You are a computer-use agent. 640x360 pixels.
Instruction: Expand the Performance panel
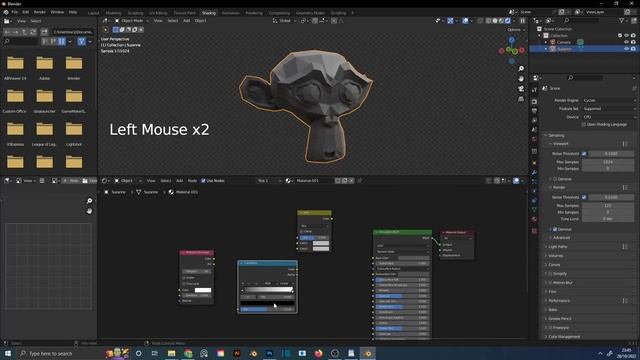pyautogui.click(x=559, y=301)
